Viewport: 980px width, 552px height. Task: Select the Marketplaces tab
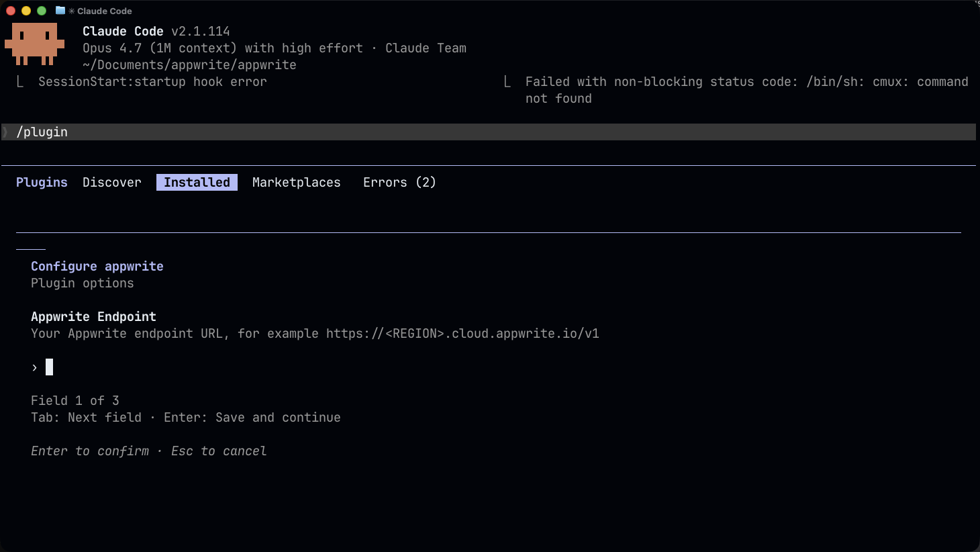click(x=296, y=182)
